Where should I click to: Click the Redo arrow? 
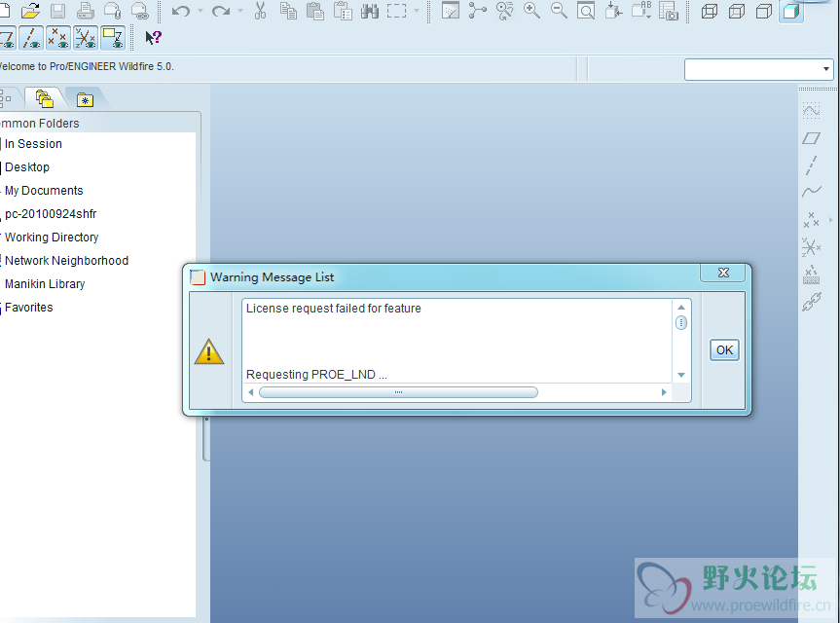pyautogui.click(x=221, y=10)
